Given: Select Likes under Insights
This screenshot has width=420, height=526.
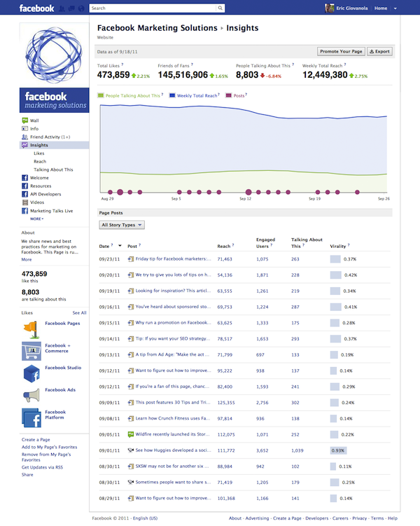Looking at the screenshot, I should [x=39, y=153].
